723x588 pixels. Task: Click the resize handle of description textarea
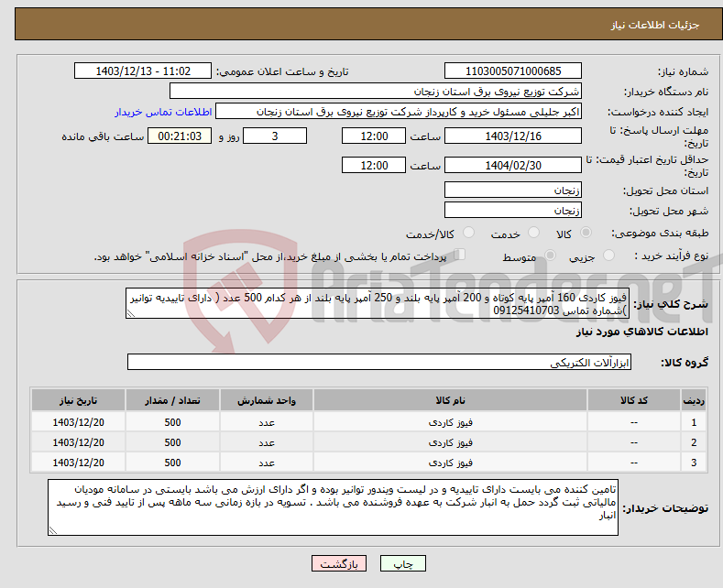130,314
